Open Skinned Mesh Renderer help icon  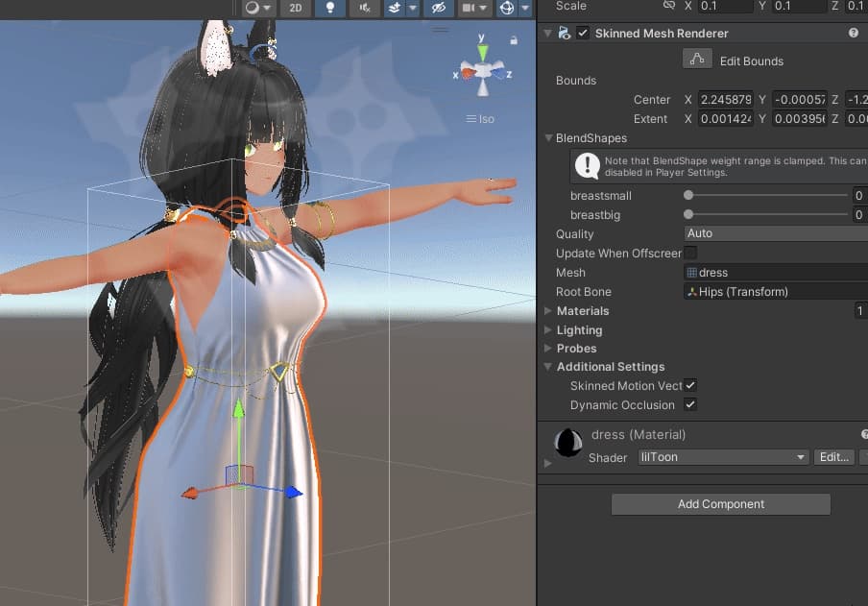point(853,33)
